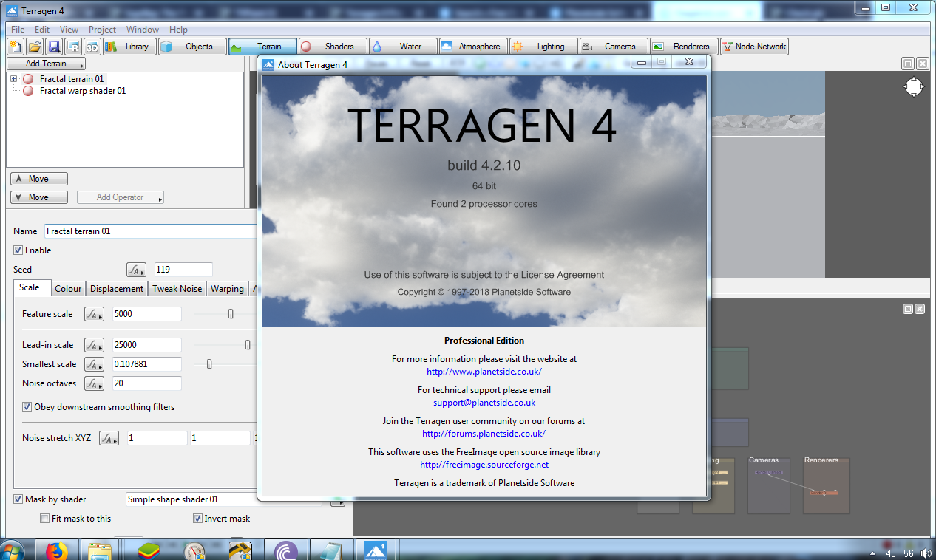Switch to the Warping tab
The width and height of the screenshot is (936, 560).
[x=227, y=289]
